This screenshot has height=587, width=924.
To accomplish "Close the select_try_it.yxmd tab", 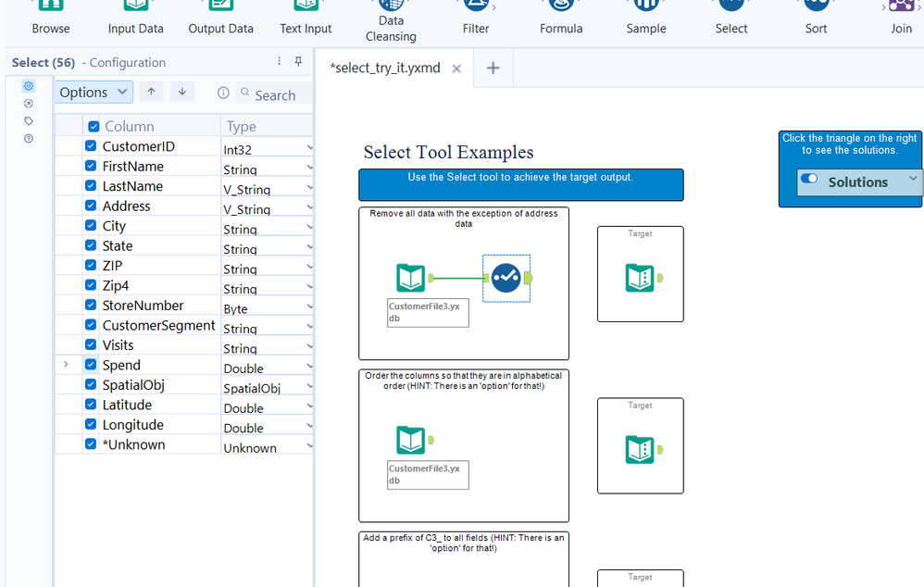I will (x=456, y=69).
